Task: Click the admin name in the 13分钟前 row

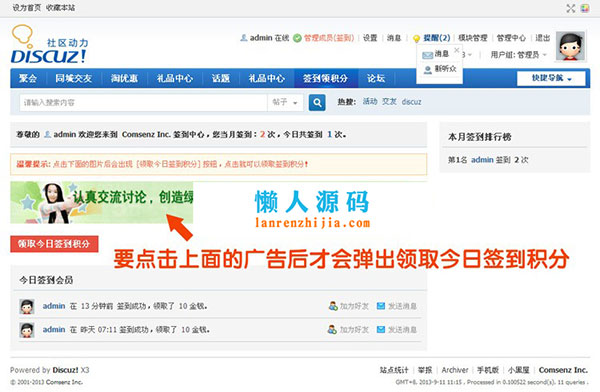Action: [x=54, y=306]
